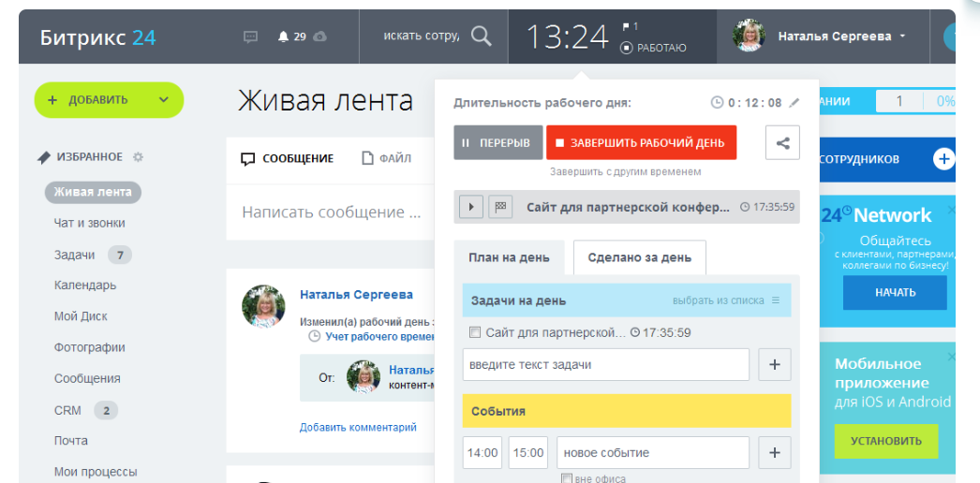This screenshot has width=980, height=483.
Task: Select the Файл post tab
Action: click(x=387, y=158)
